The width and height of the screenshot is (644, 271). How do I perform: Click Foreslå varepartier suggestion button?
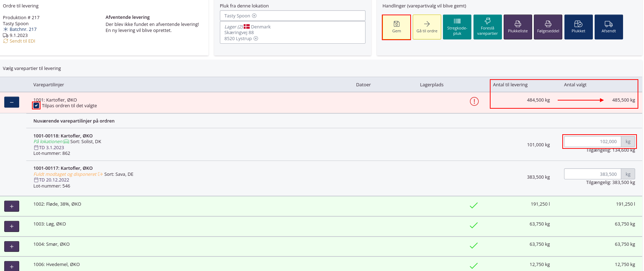click(x=487, y=27)
